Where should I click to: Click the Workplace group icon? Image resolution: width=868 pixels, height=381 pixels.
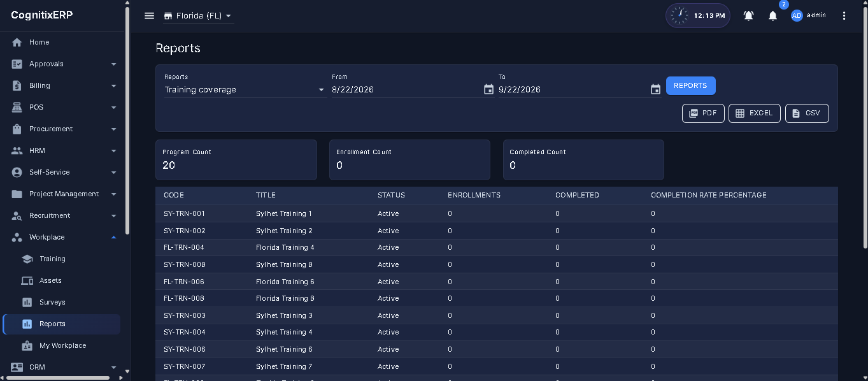tap(17, 237)
